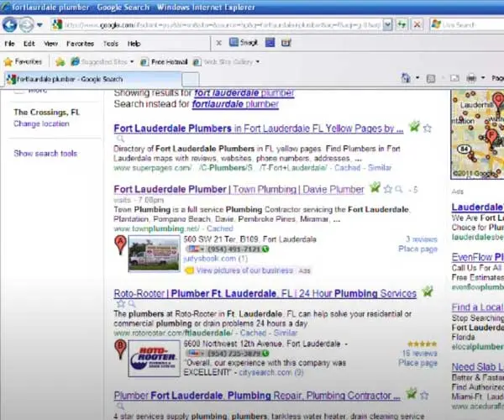Star the Yellow Pages search result
This screenshot has width=504, height=420.
coord(428,129)
